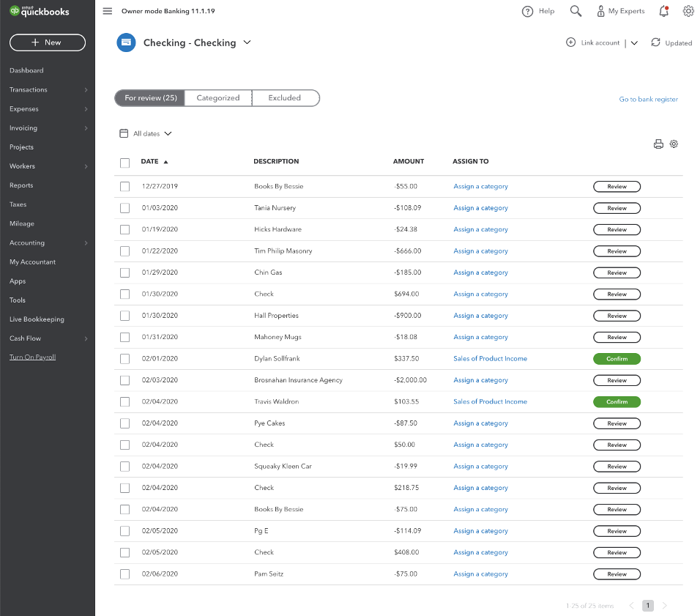Open the notifications bell
This screenshot has height=616, width=700.
tap(664, 11)
